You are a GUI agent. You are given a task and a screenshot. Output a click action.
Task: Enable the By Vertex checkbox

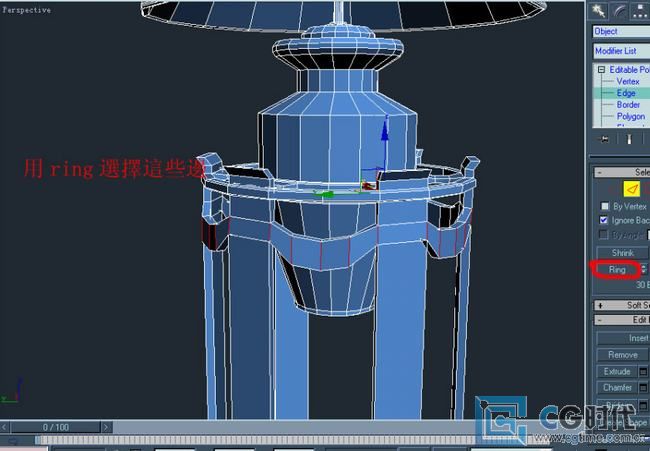point(605,206)
